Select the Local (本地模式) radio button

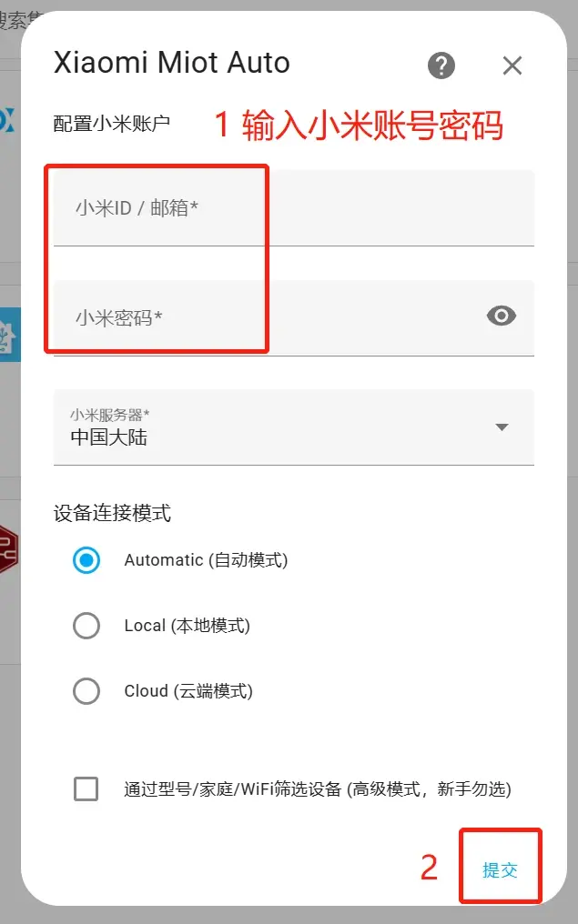(86, 626)
